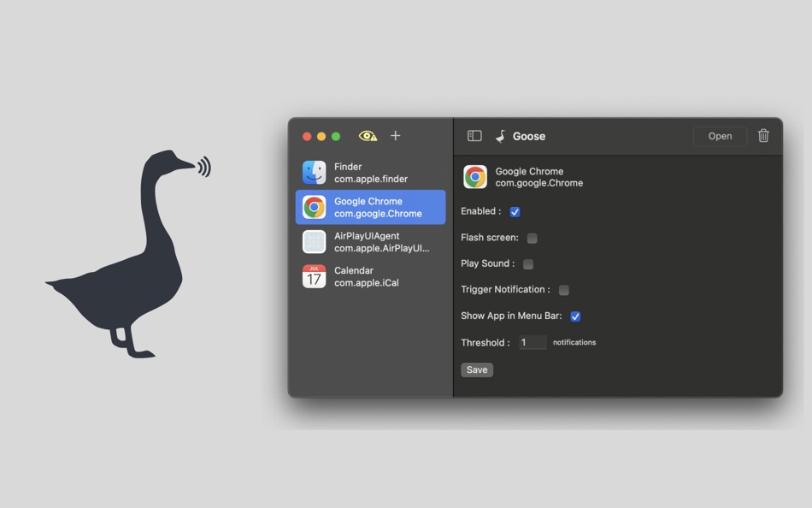Check the Play Sound option
This screenshot has height=508, width=812.
(527, 264)
